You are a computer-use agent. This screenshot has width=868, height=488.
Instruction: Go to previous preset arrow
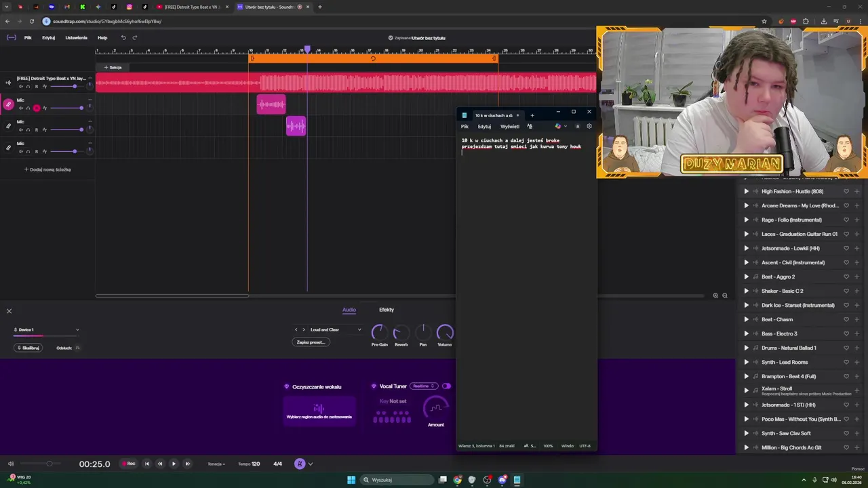click(x=296, y=330)
